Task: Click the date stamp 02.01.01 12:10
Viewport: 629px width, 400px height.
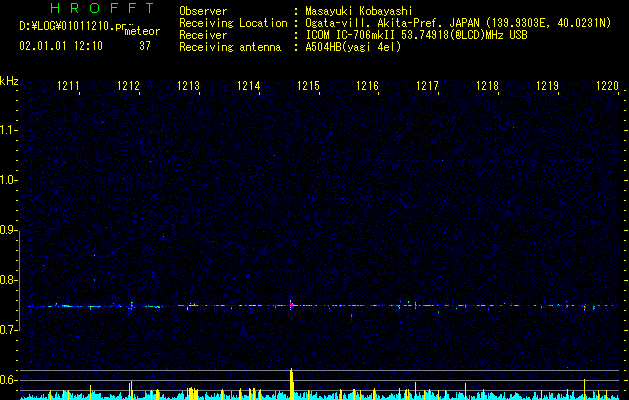Action: click(61, 46)
